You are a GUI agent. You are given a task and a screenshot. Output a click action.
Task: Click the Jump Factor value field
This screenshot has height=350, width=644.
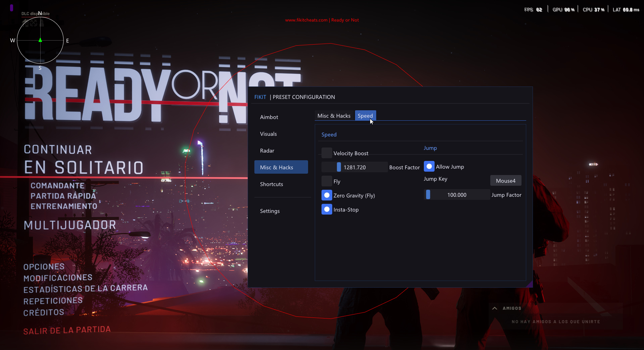(x=457, y=194)
